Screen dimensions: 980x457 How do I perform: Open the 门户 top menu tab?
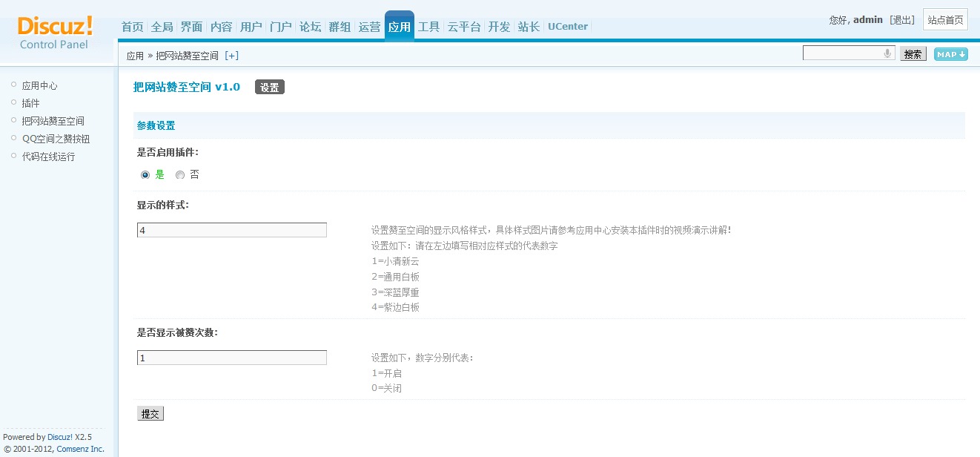[x=281, y=27]
